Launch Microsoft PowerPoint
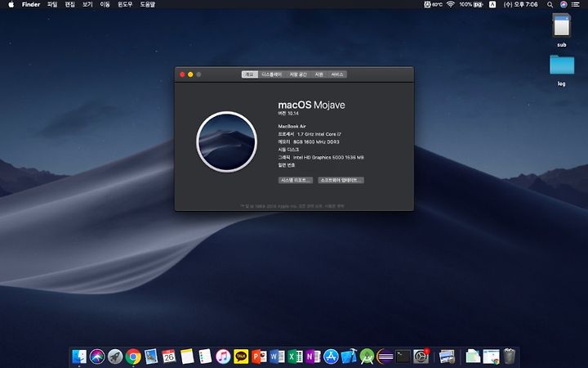 (x=259, y=357)
